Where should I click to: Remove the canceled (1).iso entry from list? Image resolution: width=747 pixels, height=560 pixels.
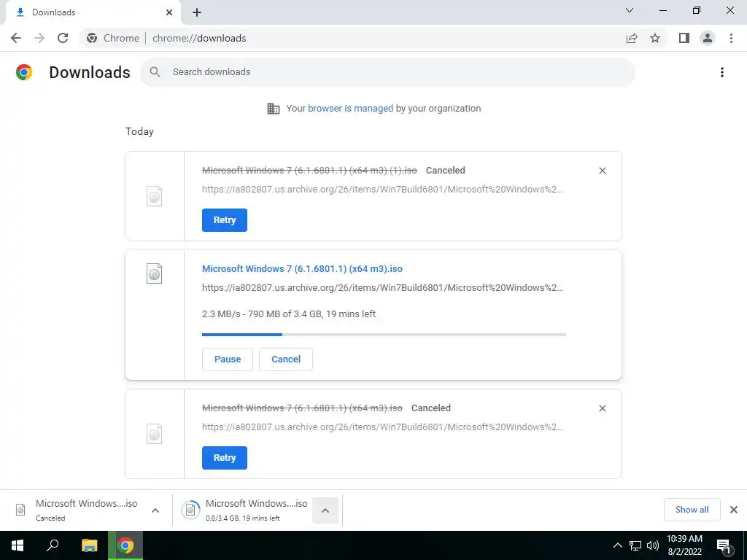(602, 171)
